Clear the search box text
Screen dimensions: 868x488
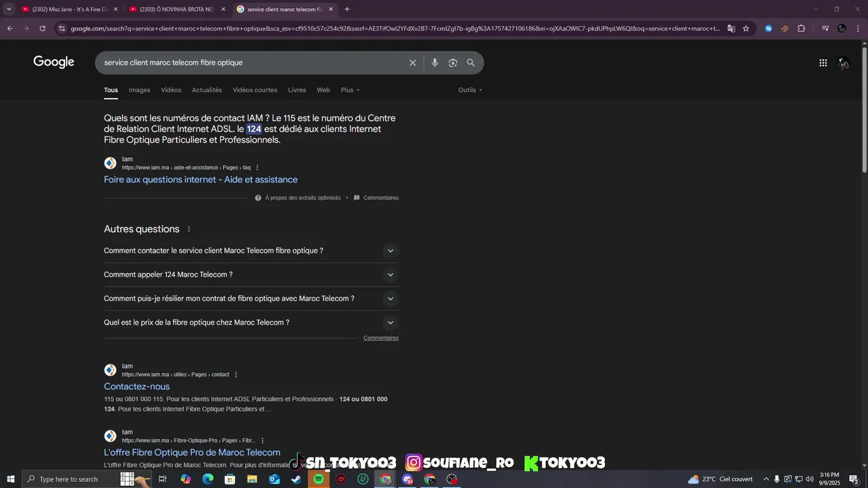(412, 62)
